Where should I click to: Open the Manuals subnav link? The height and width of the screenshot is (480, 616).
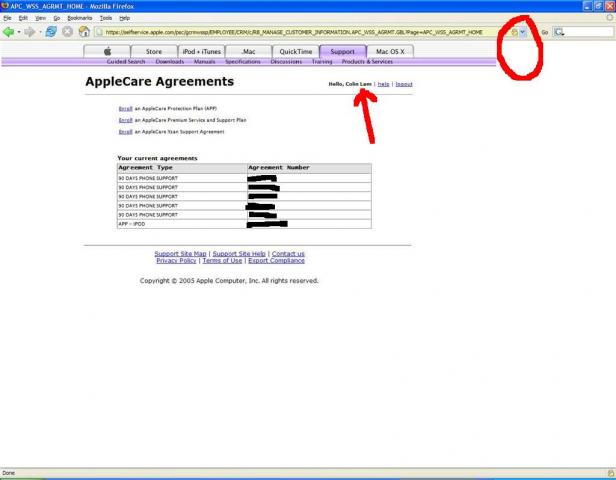pos(204,62)
